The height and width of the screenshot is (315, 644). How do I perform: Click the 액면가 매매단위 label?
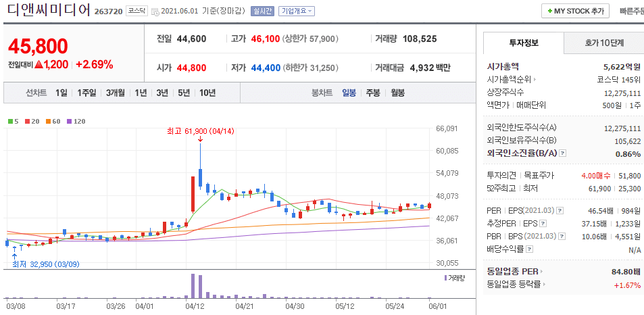coord(516,105)
